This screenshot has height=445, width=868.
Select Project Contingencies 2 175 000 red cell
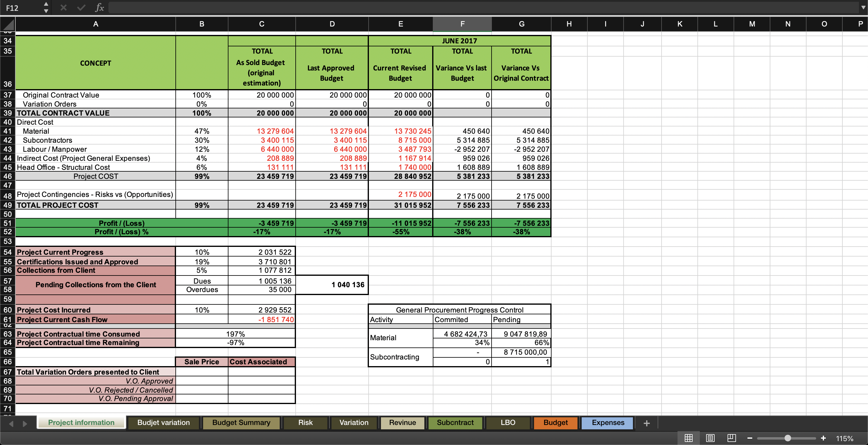(x=401, y=194)
